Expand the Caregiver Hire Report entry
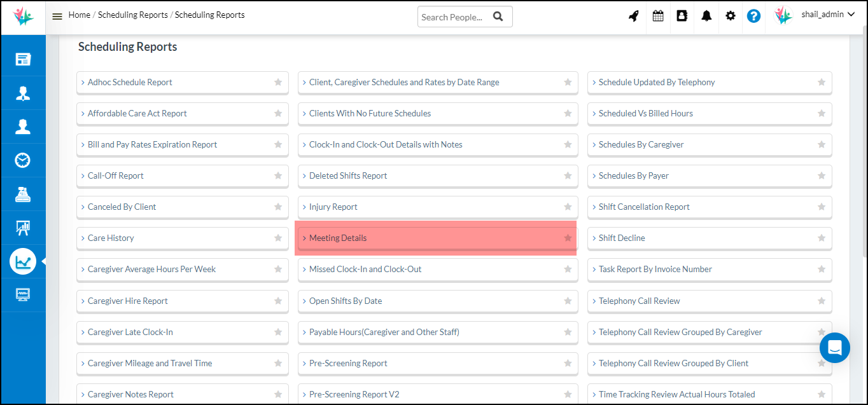 [127, 301]
